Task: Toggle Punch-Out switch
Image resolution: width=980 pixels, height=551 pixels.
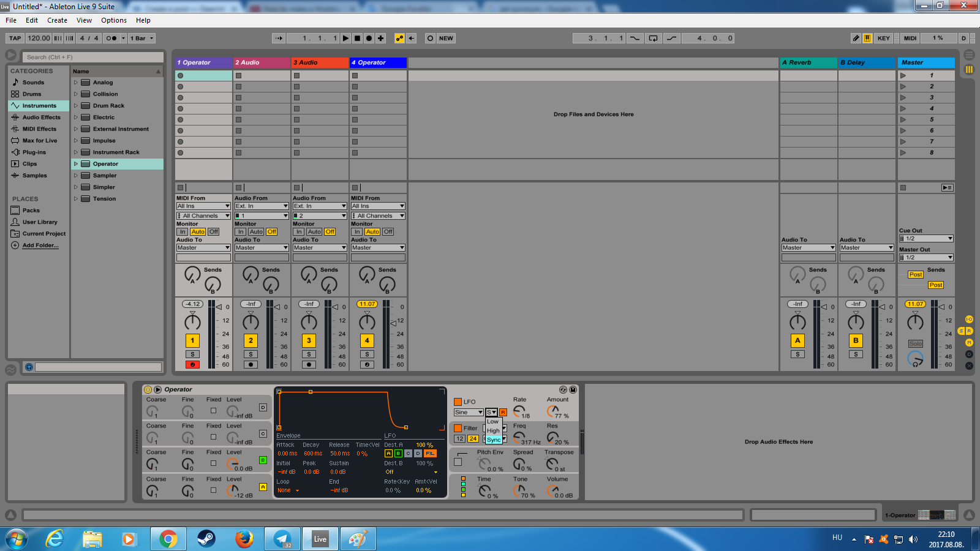Action: 672,38
